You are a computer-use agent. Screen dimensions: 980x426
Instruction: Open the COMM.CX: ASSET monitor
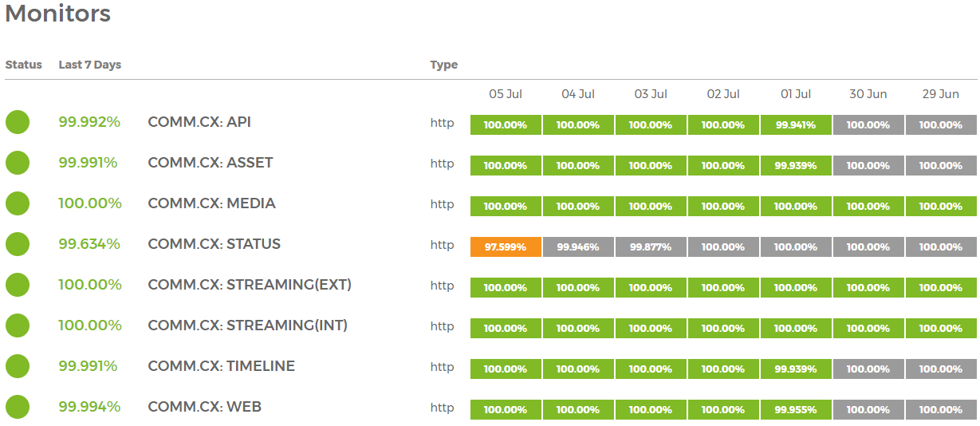pos(211,163)
